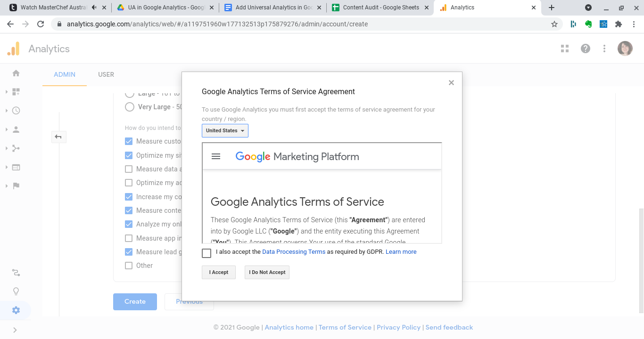Viewport: 644px width, 339px height.
Task: Expand the Customization section arrow
Action: tap(7, 92)
